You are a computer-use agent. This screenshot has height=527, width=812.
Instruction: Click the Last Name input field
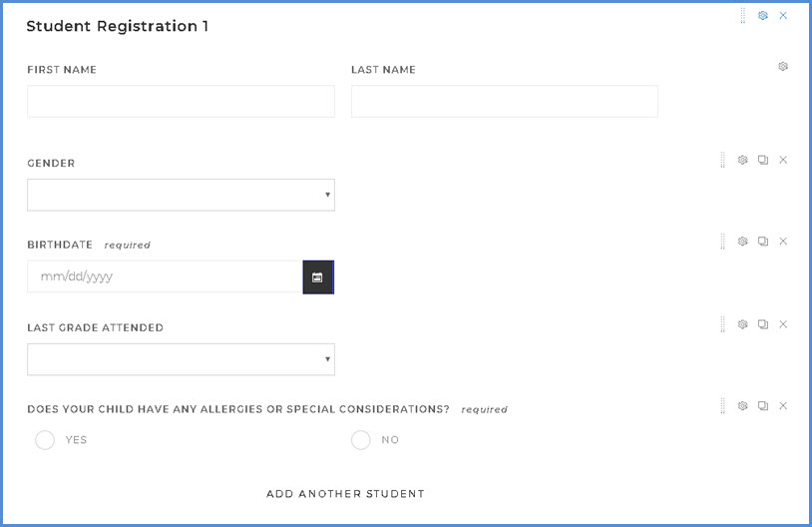click(x=504, y=102)
